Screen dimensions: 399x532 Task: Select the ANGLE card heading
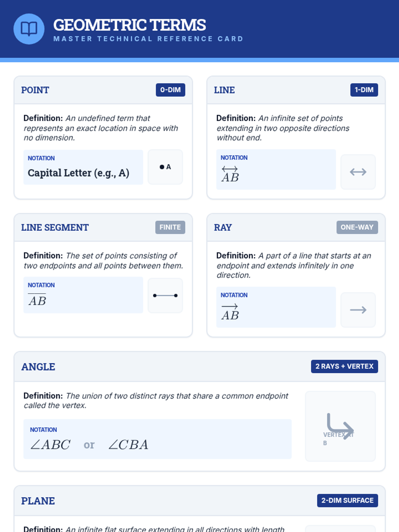38,367
